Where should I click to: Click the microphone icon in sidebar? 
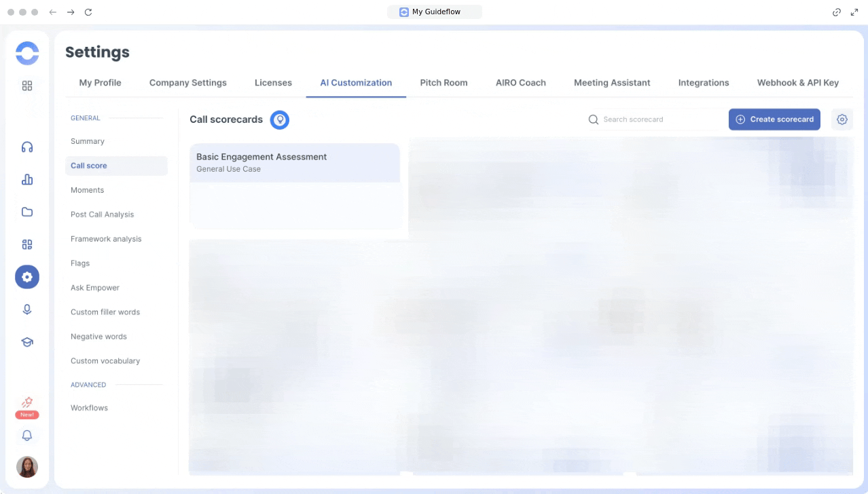27,309
